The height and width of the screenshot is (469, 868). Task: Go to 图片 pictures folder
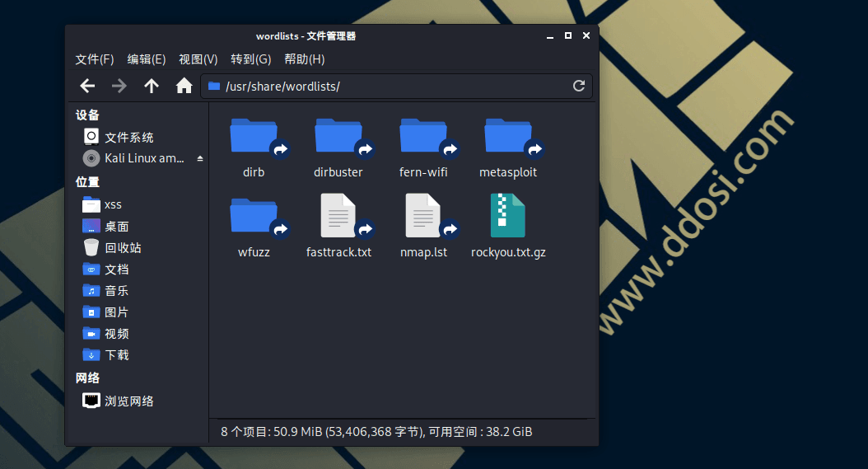(105, 312)
